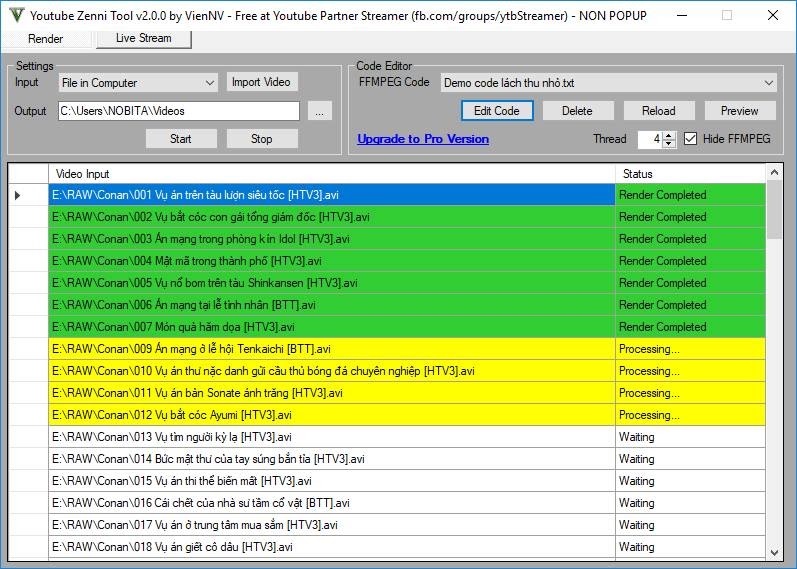Select the 016 Cái chết của nhà sư tầm row
This screenshot has height=569, width=797.
tap(332, 503)
